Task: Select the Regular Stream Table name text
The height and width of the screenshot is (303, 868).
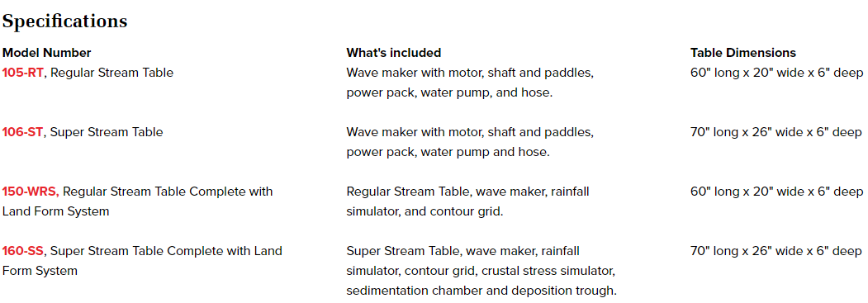Action: tap(111, 73)
